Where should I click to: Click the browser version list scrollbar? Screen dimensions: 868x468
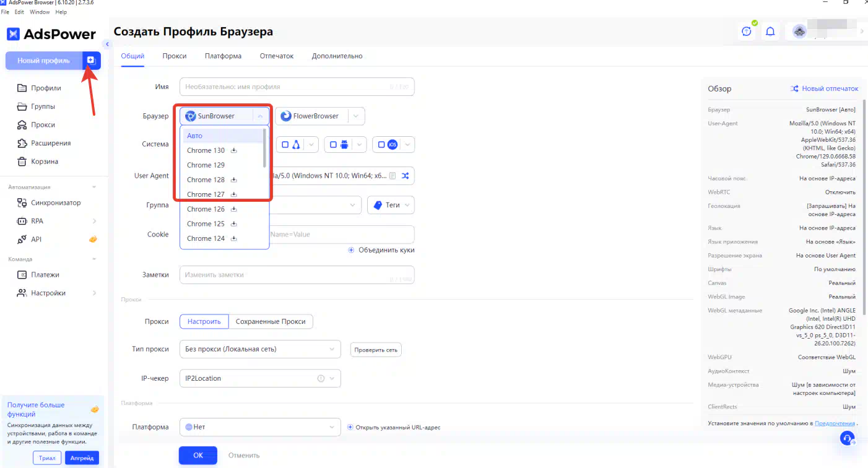(265, 148)
